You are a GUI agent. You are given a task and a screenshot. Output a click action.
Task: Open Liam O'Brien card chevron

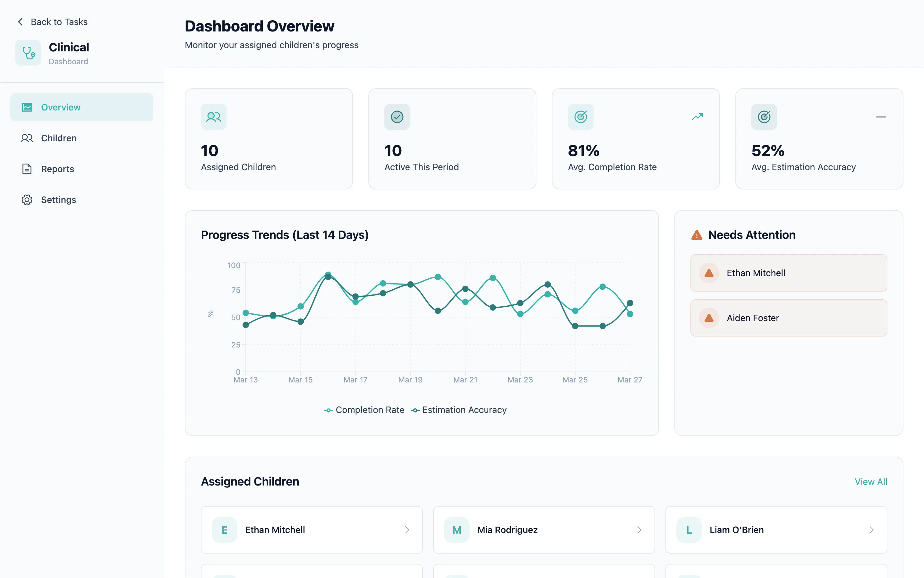pos(872,530)
